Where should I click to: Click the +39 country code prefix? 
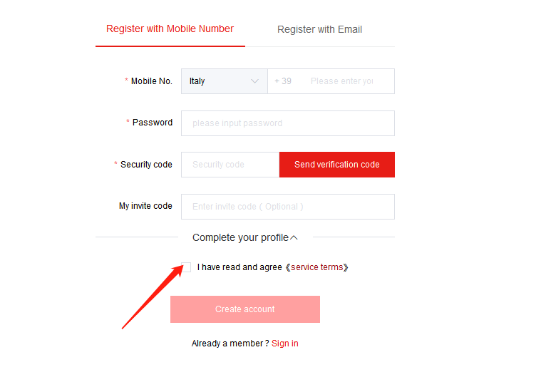283,81
